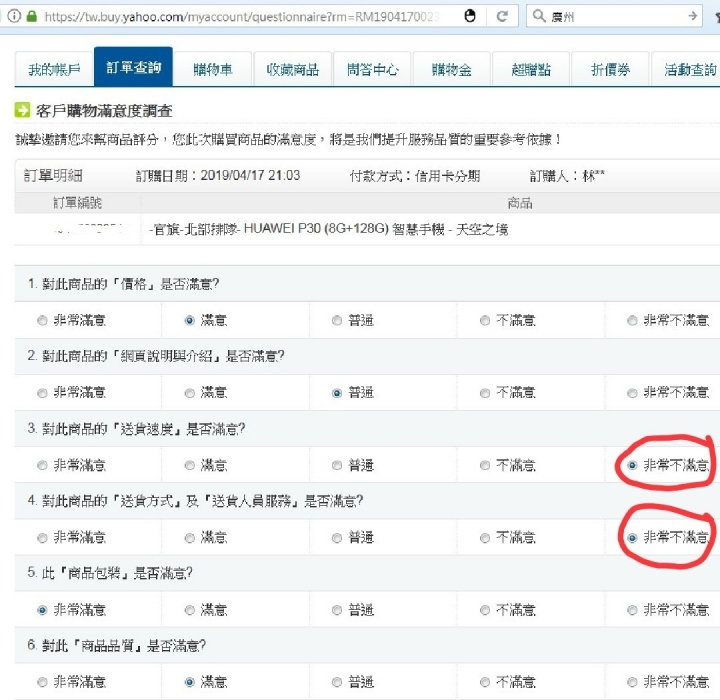Screen dimensions: 720x700
Task: Select 不滿意 for question 3 delivery speed
Action: (x=485, y=465)
